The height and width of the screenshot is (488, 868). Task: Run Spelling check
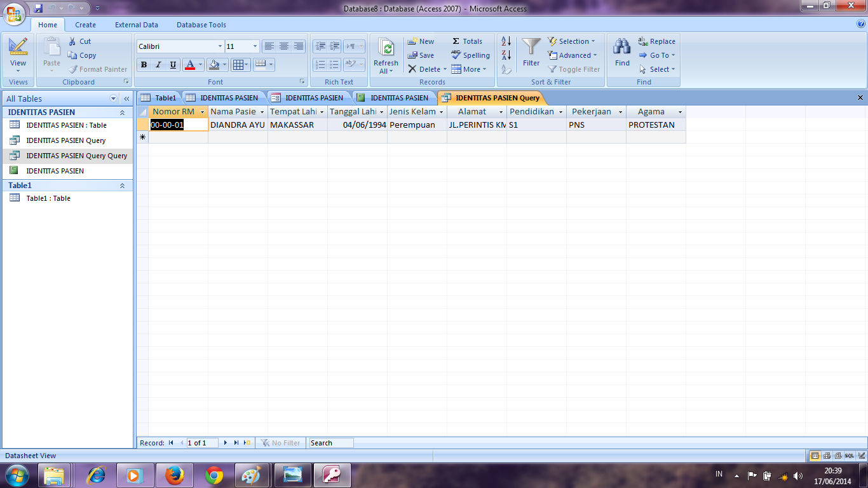pyautogui.click(x=471, y=55)
